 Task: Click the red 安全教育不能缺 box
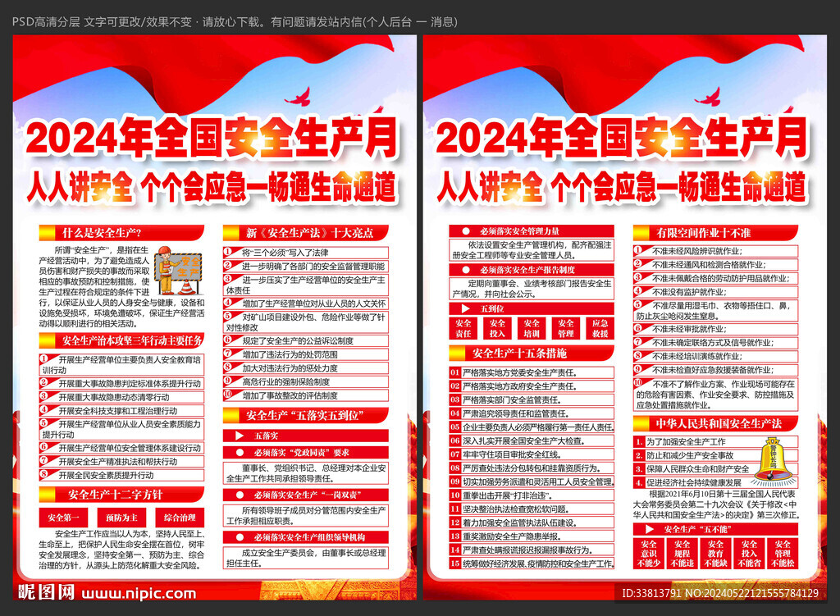coord(715,554)
